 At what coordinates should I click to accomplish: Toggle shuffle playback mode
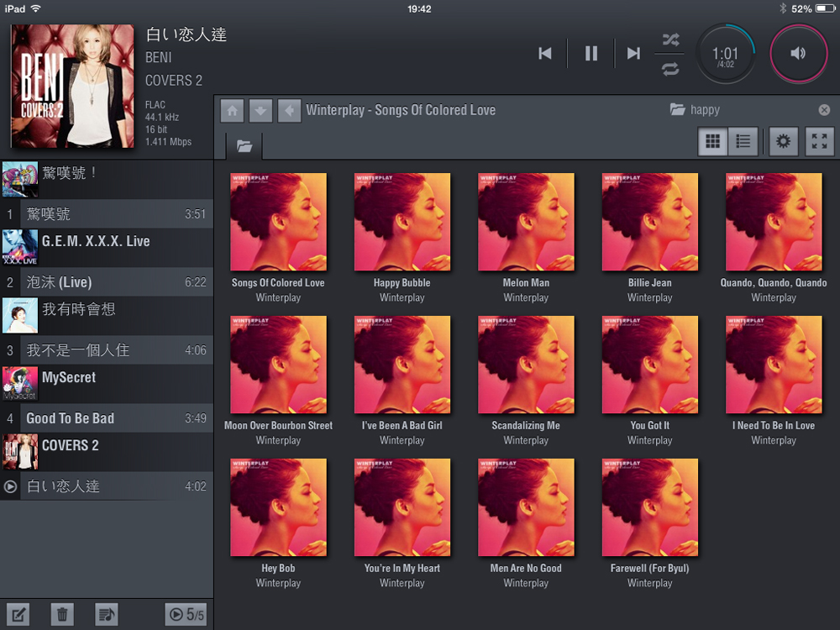pos(670,39)
